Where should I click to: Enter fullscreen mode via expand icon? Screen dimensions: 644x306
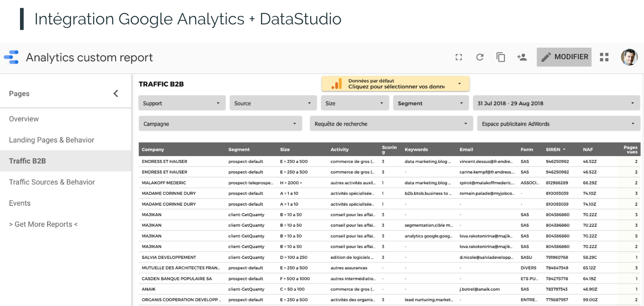[x=459, y=57]
